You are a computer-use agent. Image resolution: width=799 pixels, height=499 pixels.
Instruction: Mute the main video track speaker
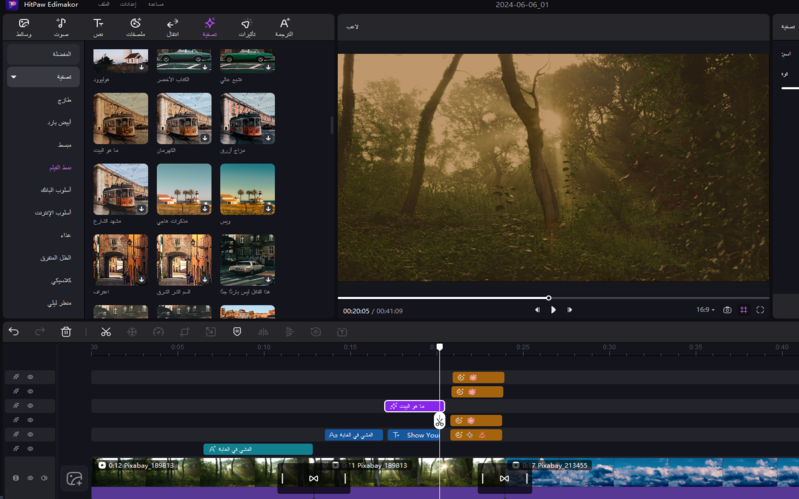point(44,478)
